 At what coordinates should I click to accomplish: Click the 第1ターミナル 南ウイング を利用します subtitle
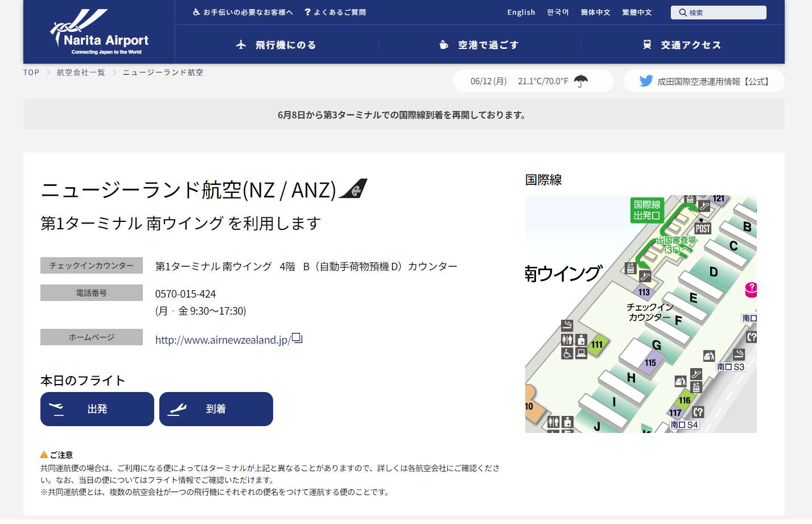click(181, 223)
